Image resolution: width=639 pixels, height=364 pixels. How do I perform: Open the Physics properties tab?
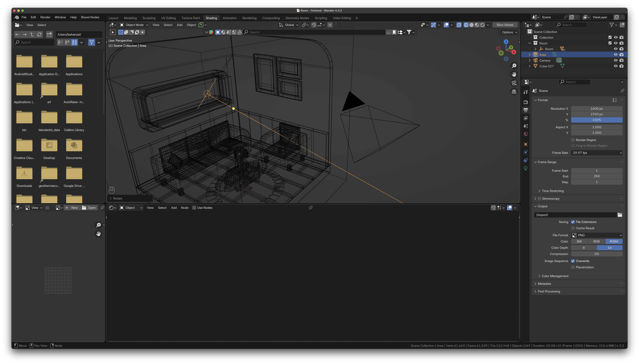526,152
